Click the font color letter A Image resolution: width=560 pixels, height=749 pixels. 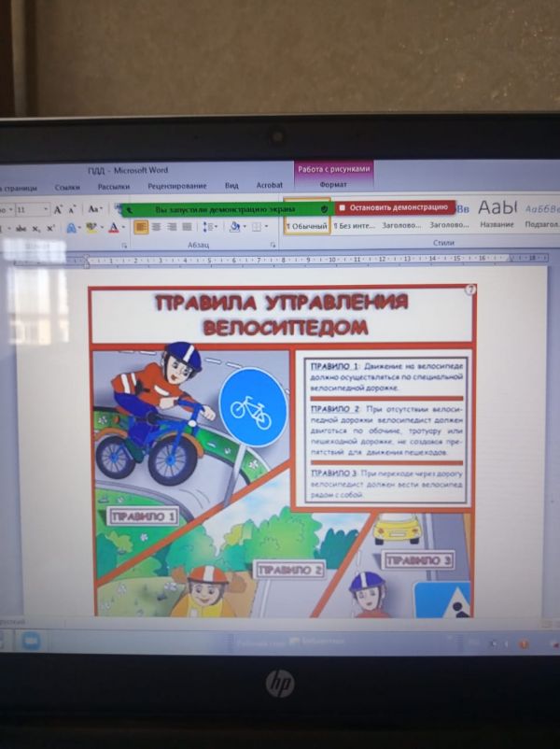pyautogui.click(x=113, y=227)
